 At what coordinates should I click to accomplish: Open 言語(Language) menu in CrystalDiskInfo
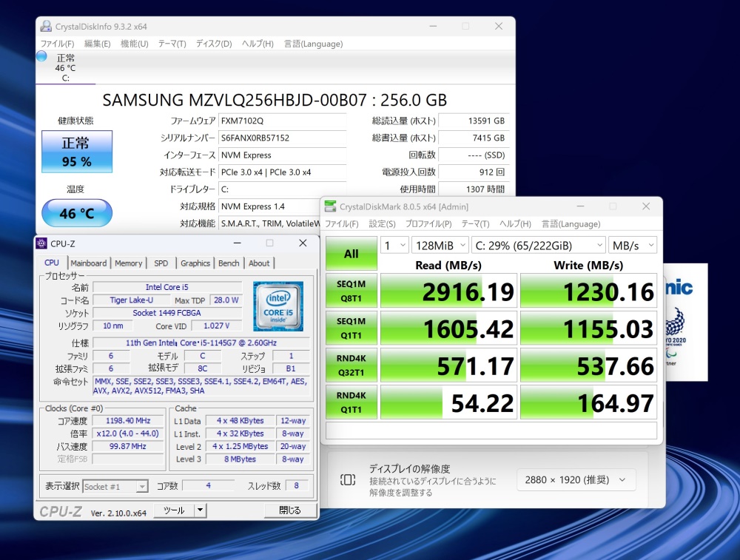(x=313, y=44)
